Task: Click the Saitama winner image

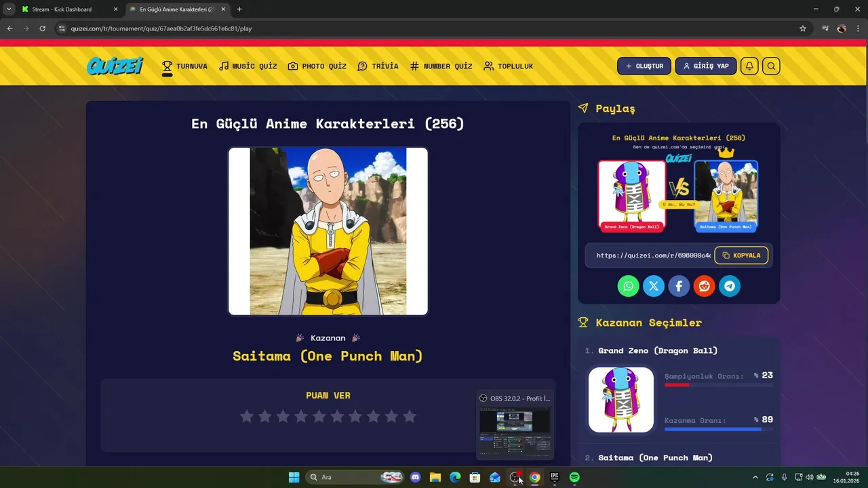Action: pos(328,231)
